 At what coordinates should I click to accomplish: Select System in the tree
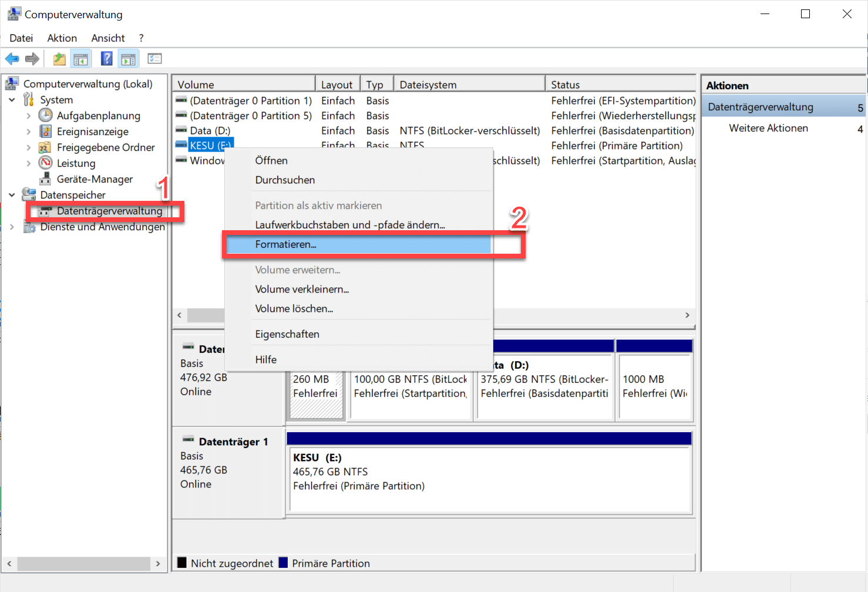point(56,100)
